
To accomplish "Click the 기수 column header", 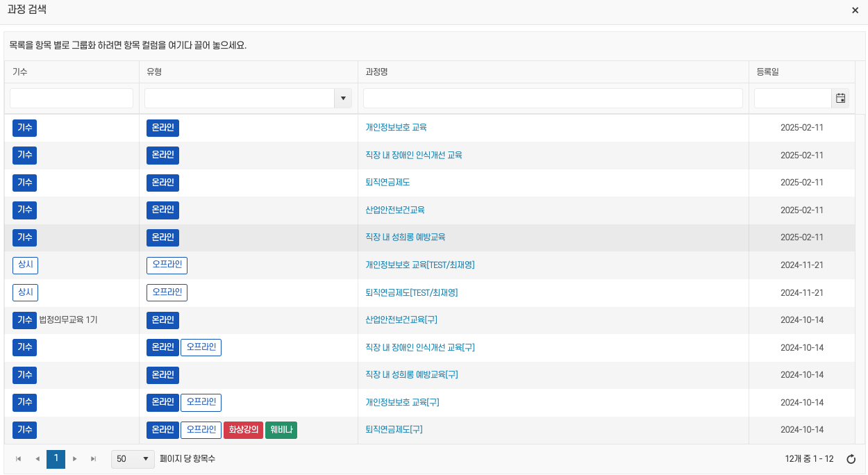I will point(20,72).
